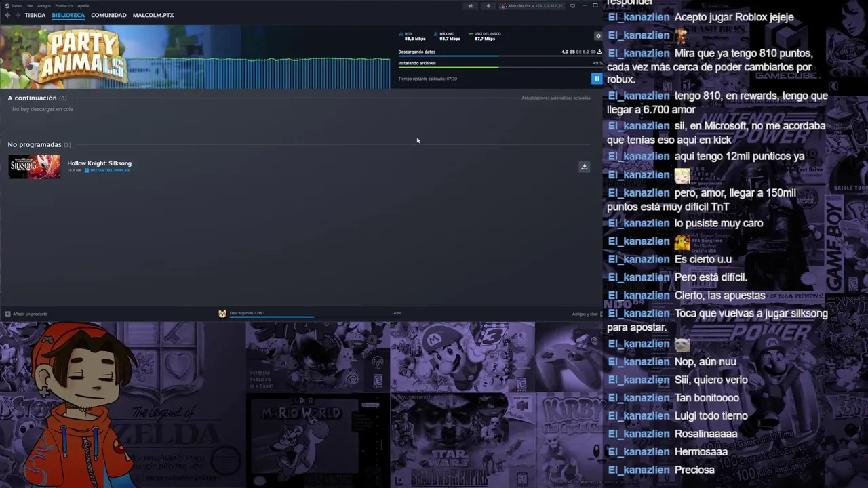The height and width of the screenshot is (488, 868).
Task: Click the download icon beside 4,0 GB
Action: pyautogui.click(x=599, y=52)
